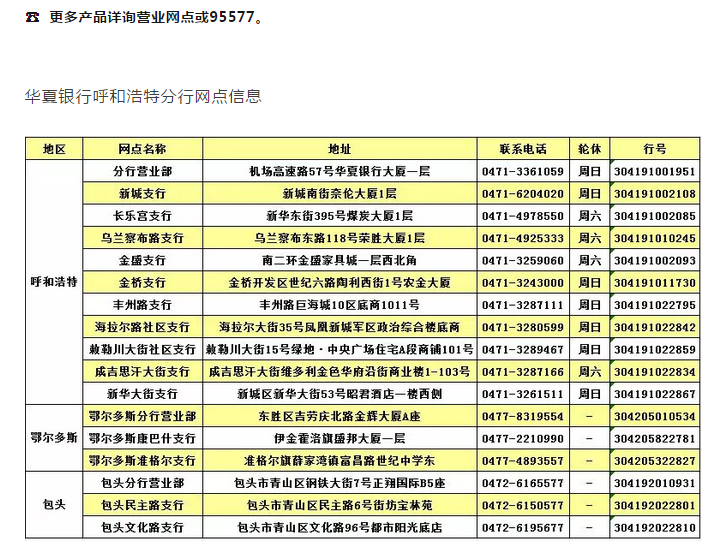The height and width of the screenshot is (553, 726).
Task: Click bank code 304191001951
Action: 655,172
